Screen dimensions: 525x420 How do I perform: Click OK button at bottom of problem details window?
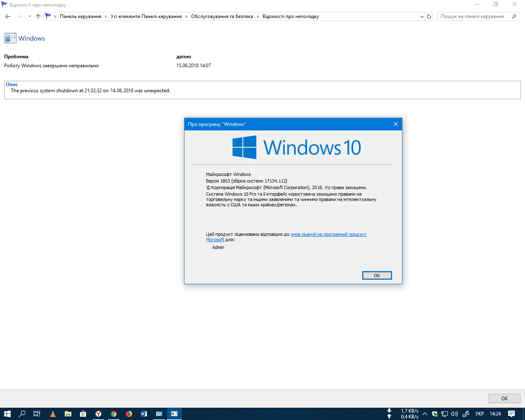504,398
